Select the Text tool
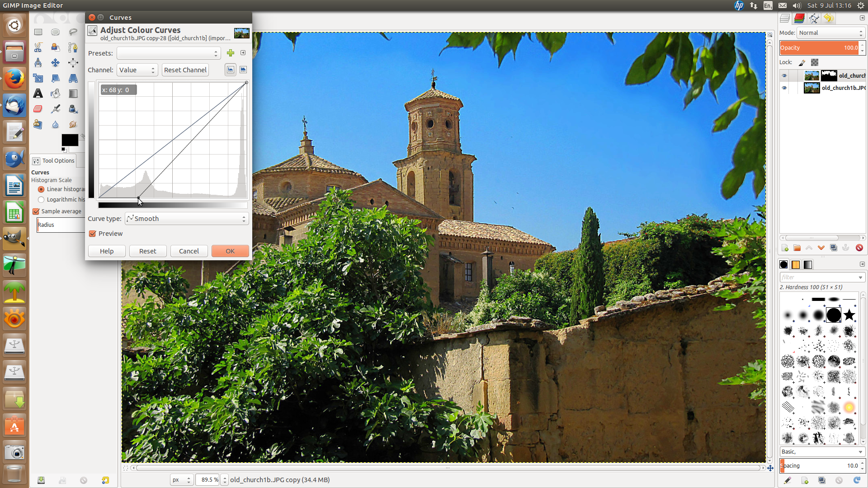Viewport: 868px width, 488px height. point(38,94)
